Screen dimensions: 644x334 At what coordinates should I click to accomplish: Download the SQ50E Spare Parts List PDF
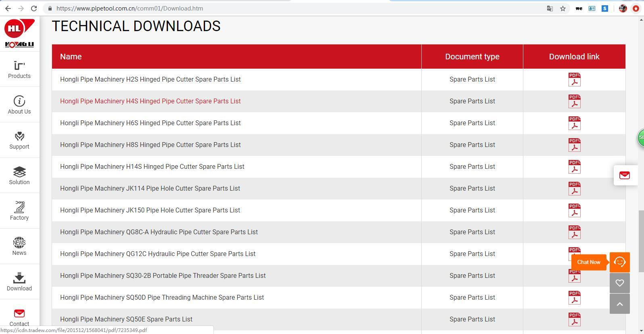click(574, 319)
